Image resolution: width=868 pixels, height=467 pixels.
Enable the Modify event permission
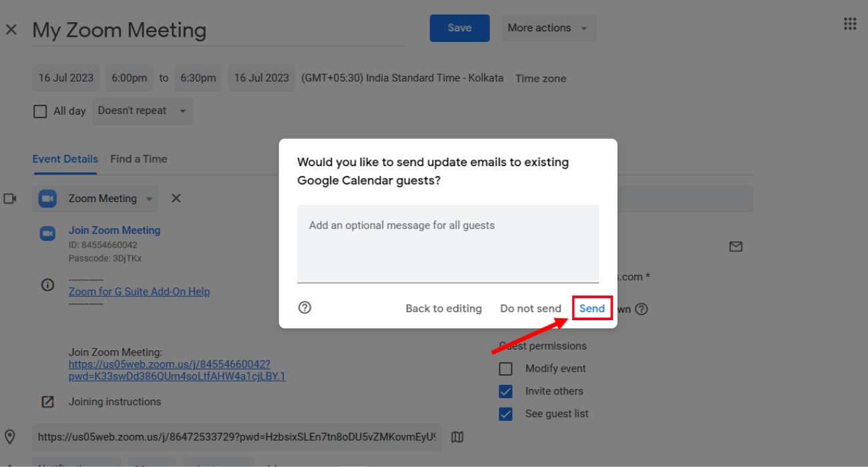tap(506, 369)
